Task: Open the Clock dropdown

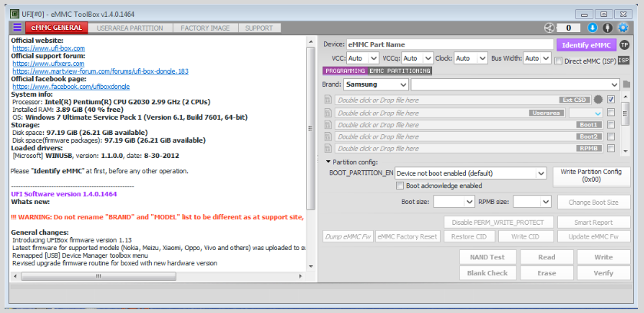Action: coord(471,58)
